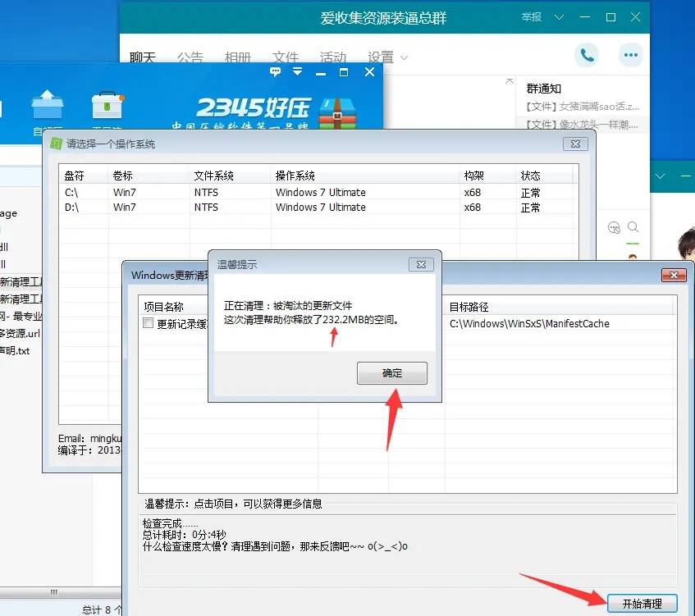695x616 pixels.
Task: Click the feedback speech icon in 2345好压
Action: pyautogui.click(x=276, y=72)
